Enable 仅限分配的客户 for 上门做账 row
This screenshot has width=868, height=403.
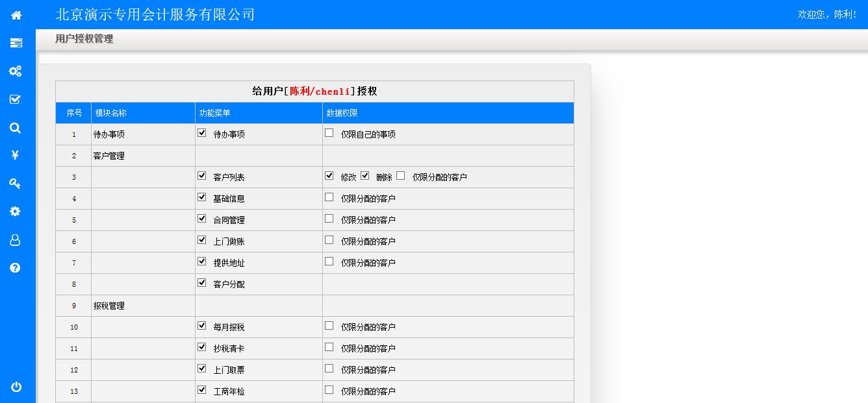coord(329,240)
